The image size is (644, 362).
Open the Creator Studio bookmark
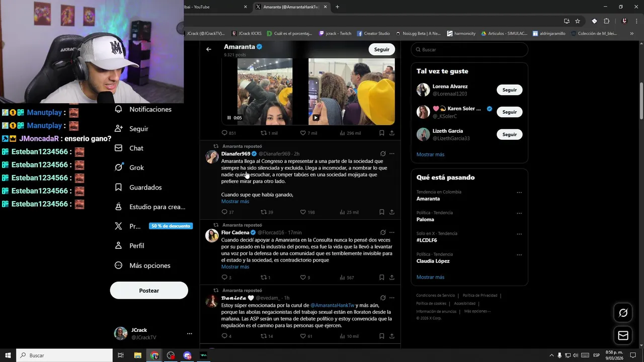point(373,34)
